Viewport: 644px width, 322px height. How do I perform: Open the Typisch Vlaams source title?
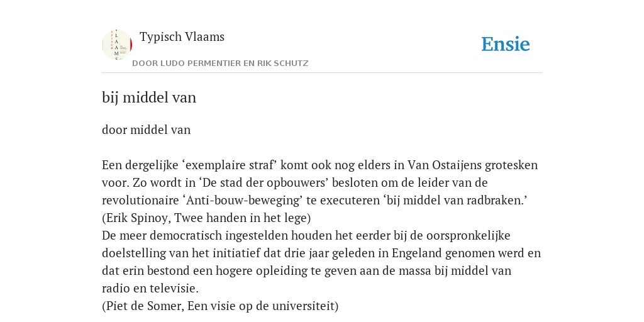pos(182,36)
